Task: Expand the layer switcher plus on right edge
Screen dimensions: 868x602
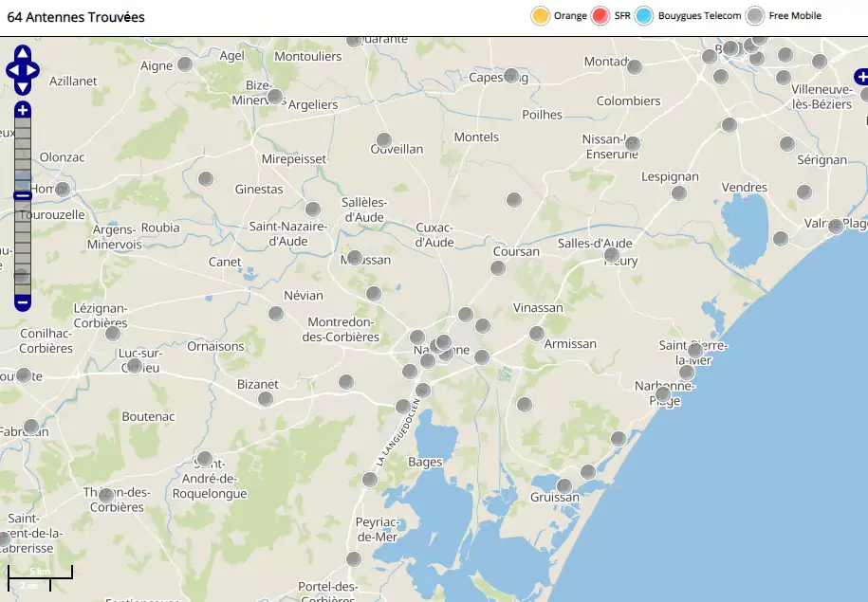Action: click(x=861, y=75)
